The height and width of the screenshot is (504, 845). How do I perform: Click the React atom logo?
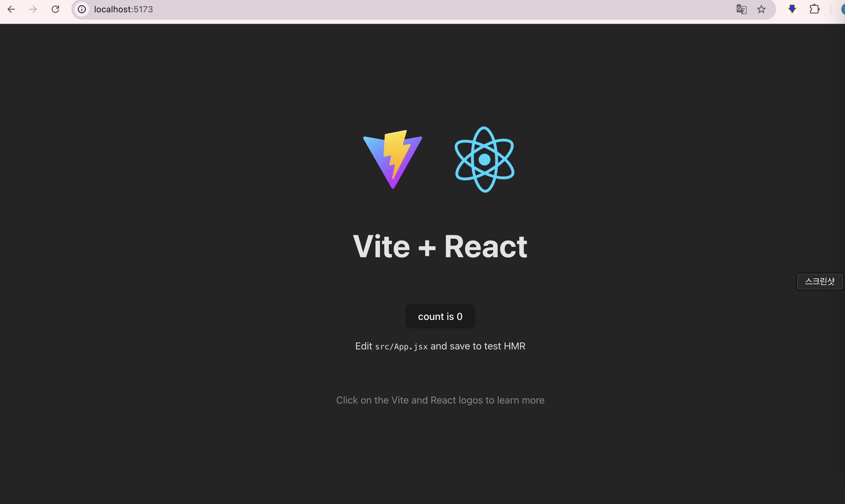[484, 159]
